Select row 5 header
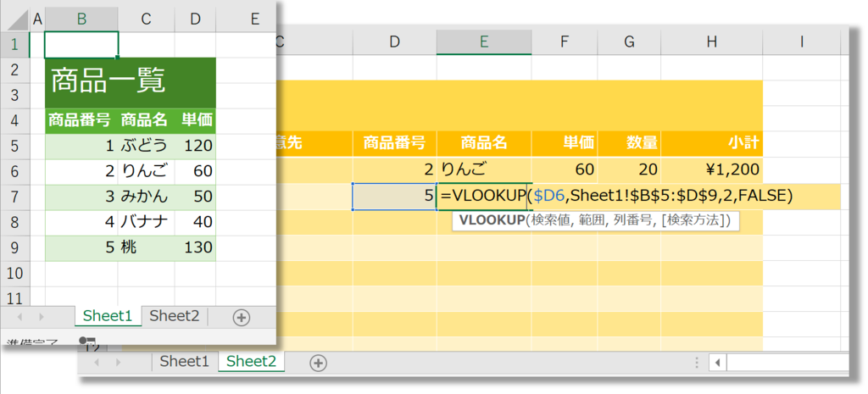This screenshot has height=394, width=868. pyautogui.click(x=15, y=146)
